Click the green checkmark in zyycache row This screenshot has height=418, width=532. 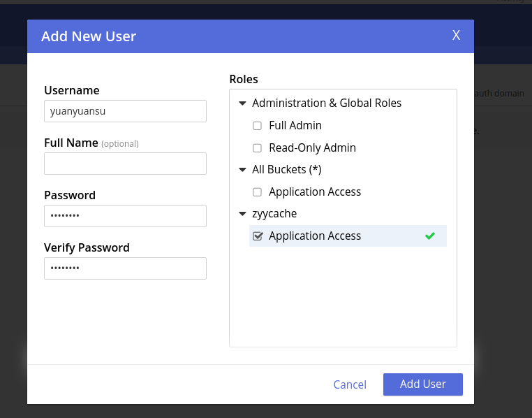tap(430, 236)
